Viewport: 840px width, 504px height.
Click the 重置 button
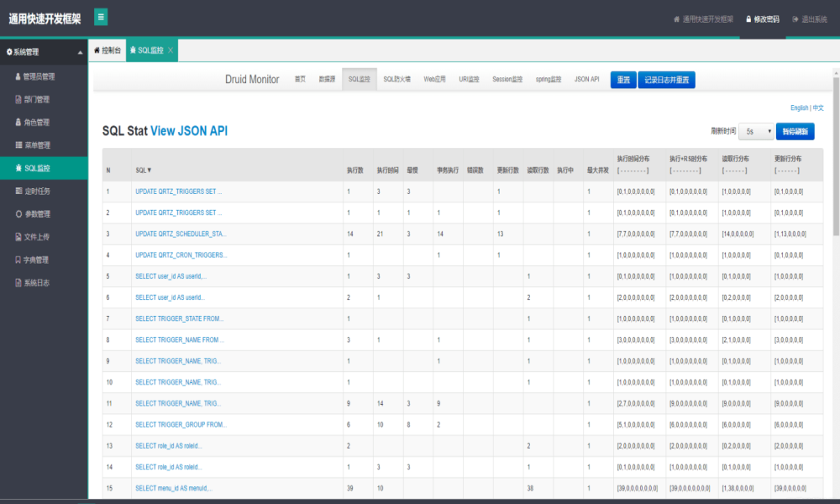pyautogui.click(x=623, y=80)
